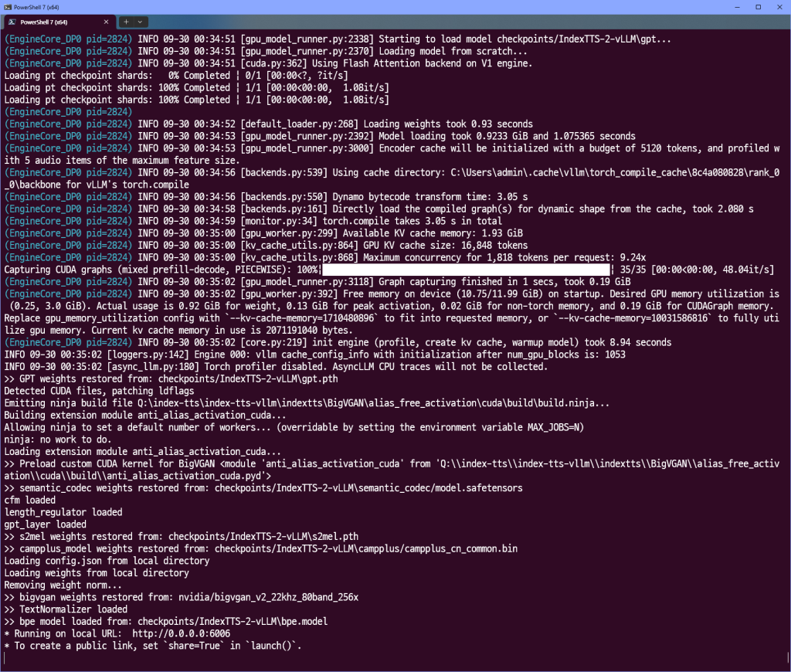Viewport: 791px width, 672px height.
Task: Minimize the terminal window
Action: coord(729,6)
